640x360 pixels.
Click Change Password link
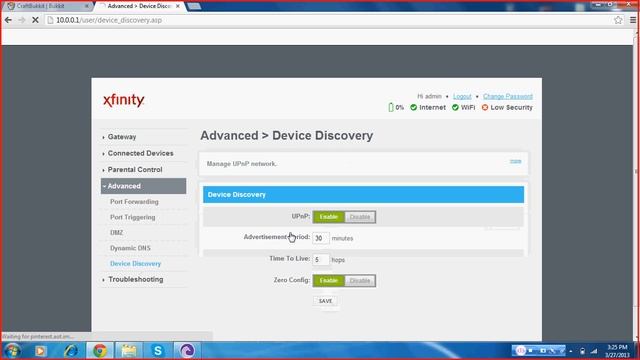click(x=508, y=96)
